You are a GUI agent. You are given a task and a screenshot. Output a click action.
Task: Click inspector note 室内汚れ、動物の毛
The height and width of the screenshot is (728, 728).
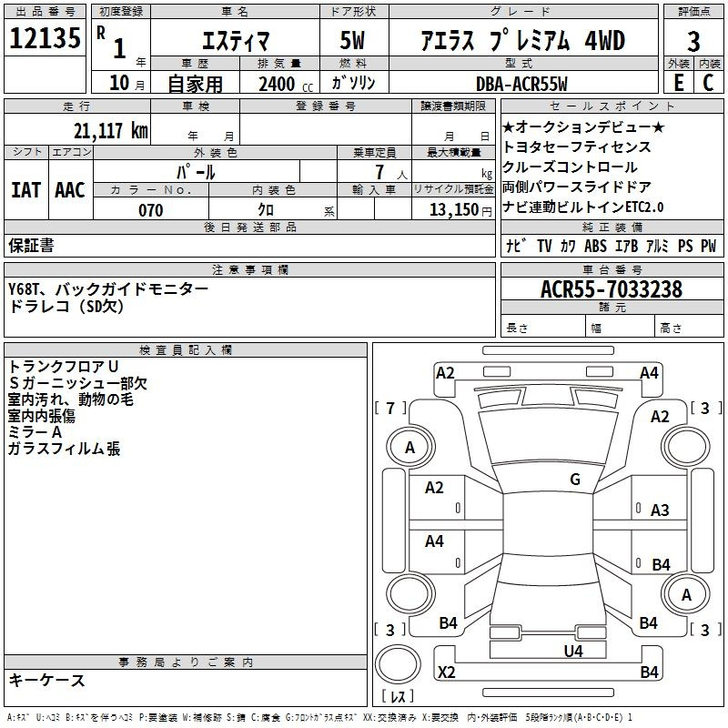(71, 399)
